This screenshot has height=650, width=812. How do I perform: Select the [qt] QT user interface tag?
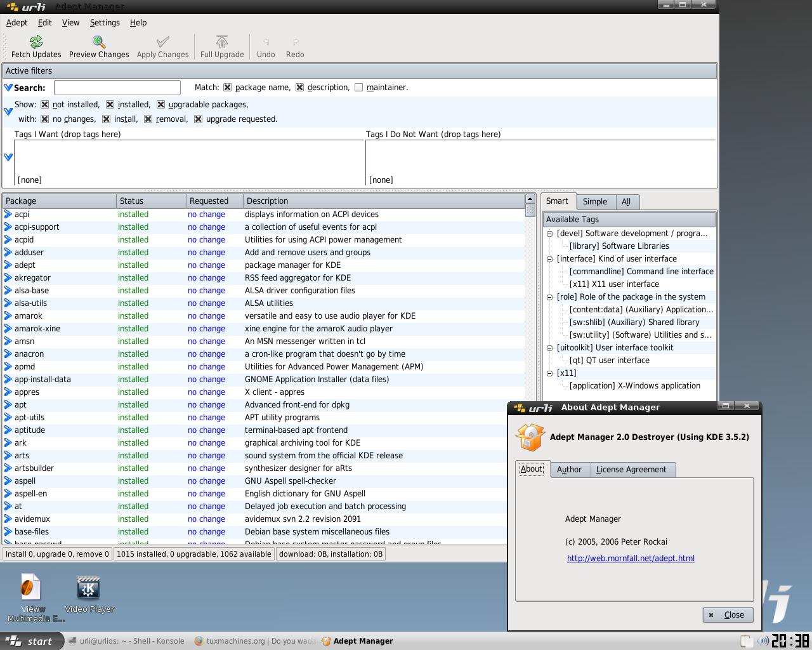(609, 361)
